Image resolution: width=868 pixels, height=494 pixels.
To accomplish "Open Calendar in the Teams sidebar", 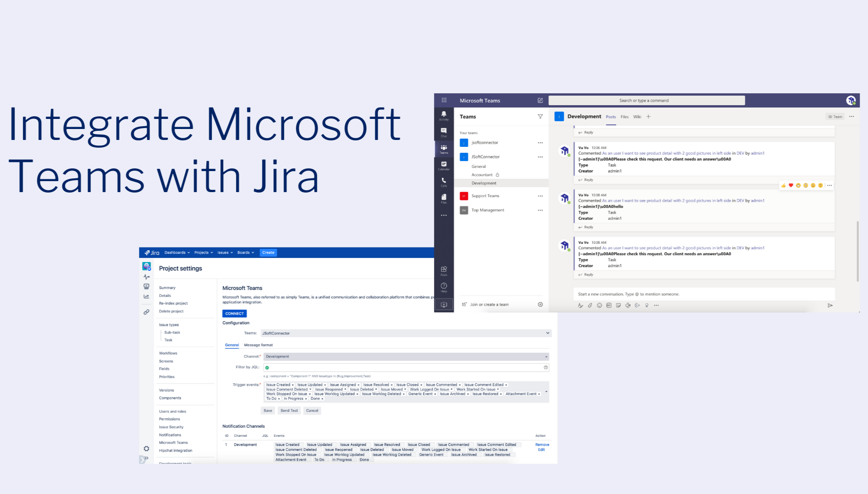I will [x=444, y=165].
